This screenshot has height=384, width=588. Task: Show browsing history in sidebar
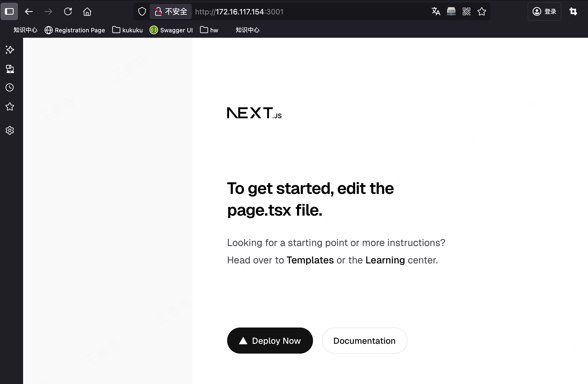pyautogui.click(x=10, y=87)
